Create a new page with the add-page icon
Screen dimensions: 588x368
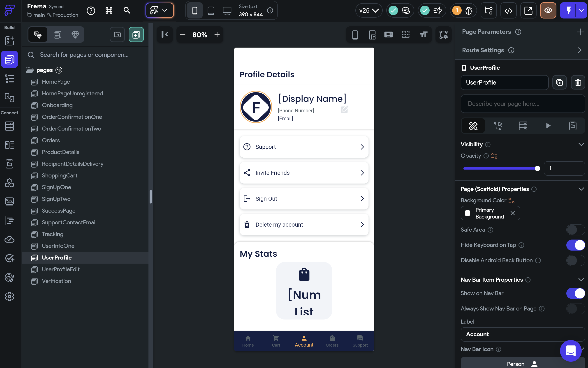tap(136, 34)
